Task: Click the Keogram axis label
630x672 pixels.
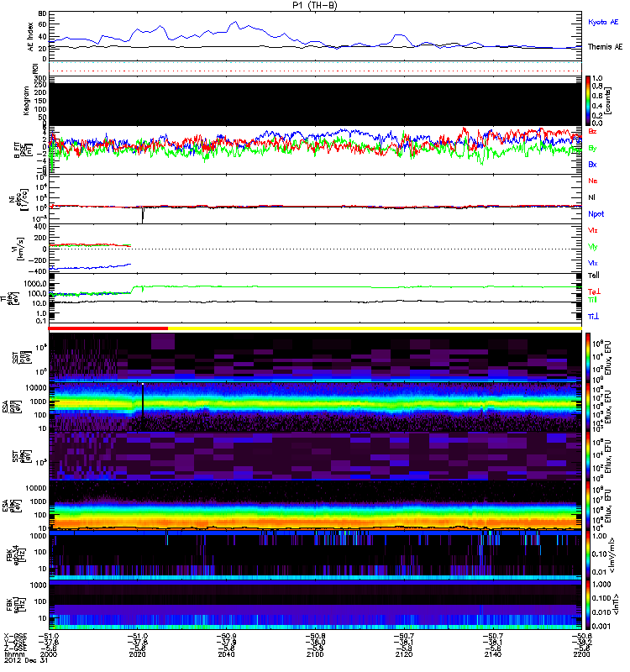Action: [26, 101]
